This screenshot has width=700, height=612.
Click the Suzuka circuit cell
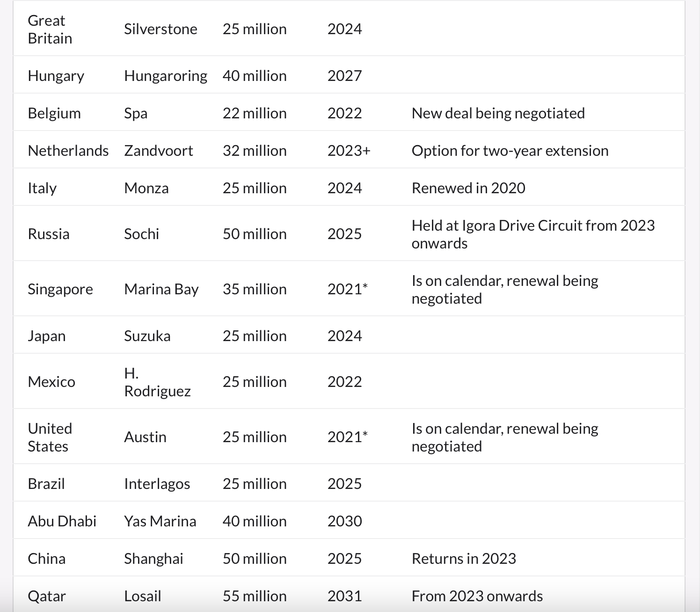click(x=147, y=336)
